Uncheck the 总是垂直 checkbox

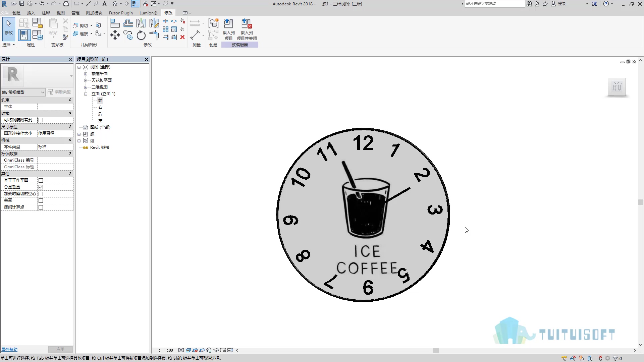[x=41, y=187]
